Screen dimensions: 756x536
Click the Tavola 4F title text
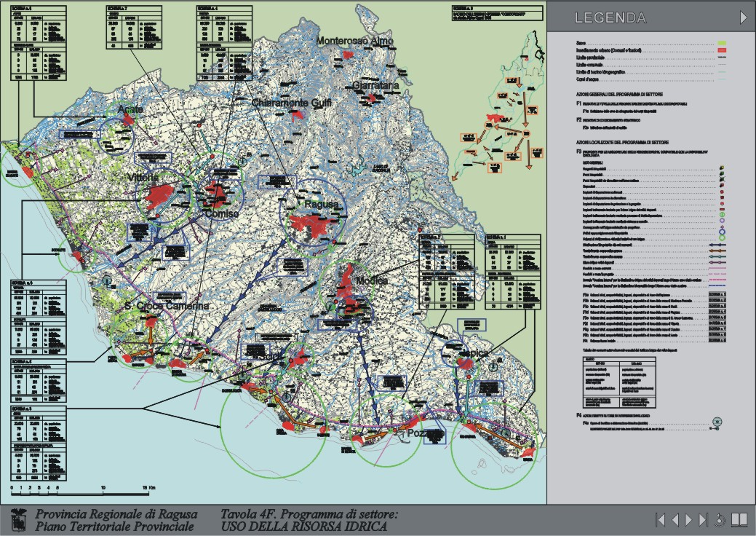(310, 513)
